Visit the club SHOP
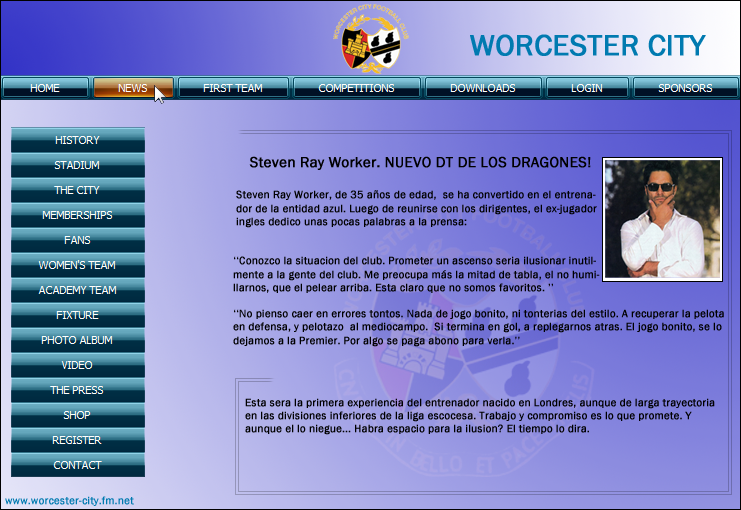The width and height of the screenshot is (741, 510). (x=78, y=415)
